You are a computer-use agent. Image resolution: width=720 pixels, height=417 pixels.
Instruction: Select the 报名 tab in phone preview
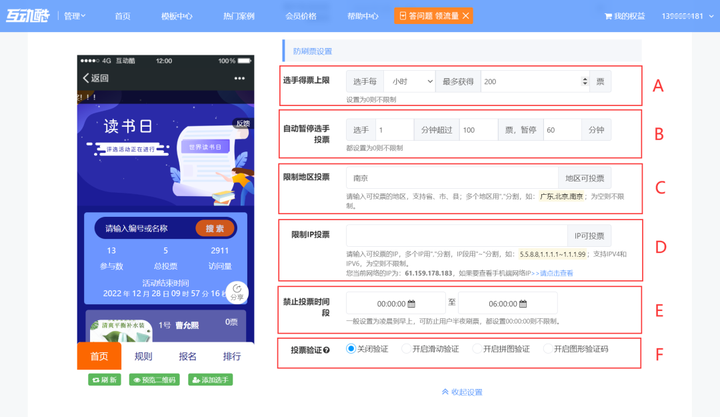click(x=187, y=356)
